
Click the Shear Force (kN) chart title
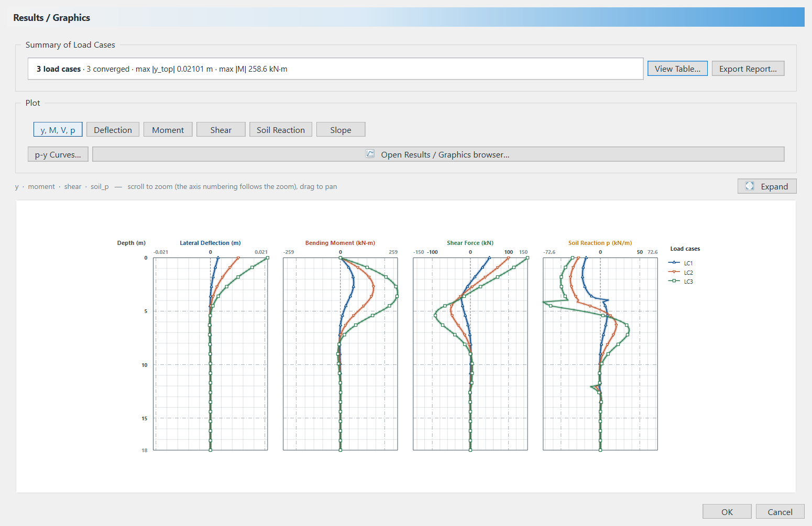[x=470, y=243]
